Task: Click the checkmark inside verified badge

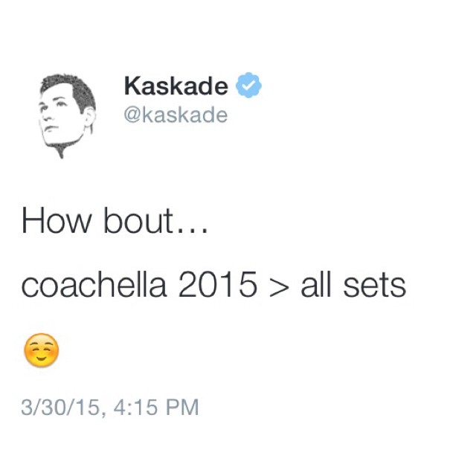Action: 248,86
